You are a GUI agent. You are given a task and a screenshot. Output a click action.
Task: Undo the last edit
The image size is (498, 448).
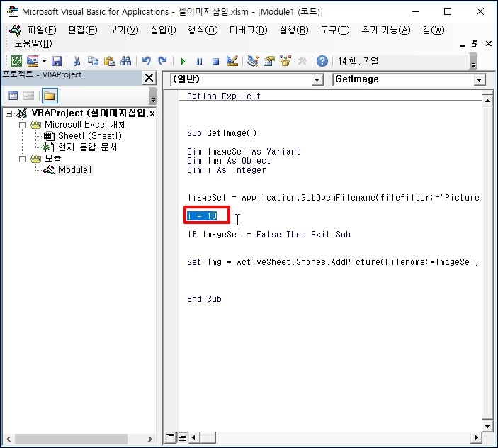click(x=146, y=61)
